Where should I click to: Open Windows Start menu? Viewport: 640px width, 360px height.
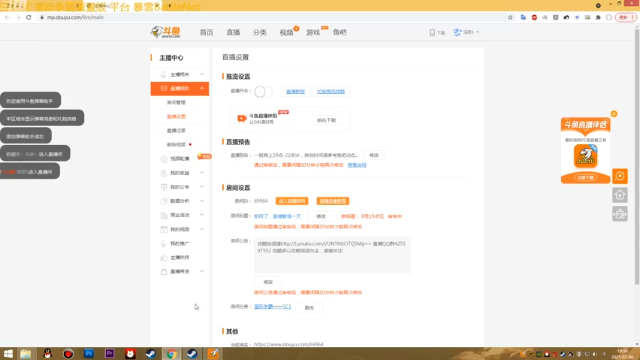tap(8, 353)
